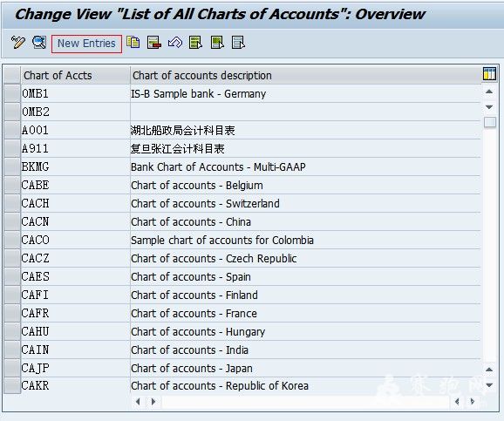Screen dimensions: 504x421
Task: Click the scroll down arrow at table bottom
Action: (x=489, y=385)
